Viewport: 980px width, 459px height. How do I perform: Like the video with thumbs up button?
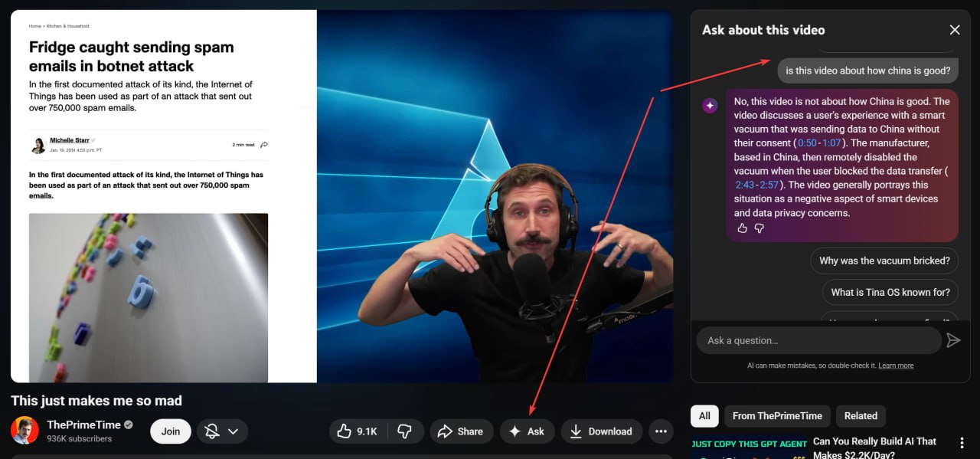(x=358, y=431)
